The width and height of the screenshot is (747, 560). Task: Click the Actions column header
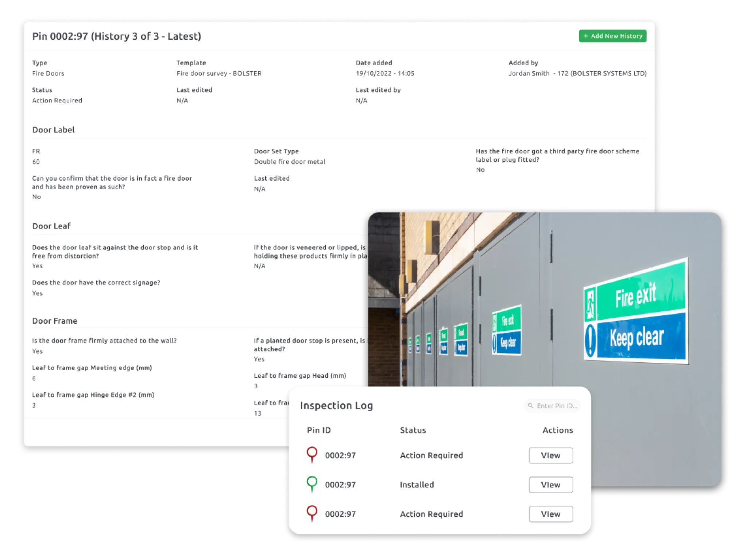click(557, 430)
